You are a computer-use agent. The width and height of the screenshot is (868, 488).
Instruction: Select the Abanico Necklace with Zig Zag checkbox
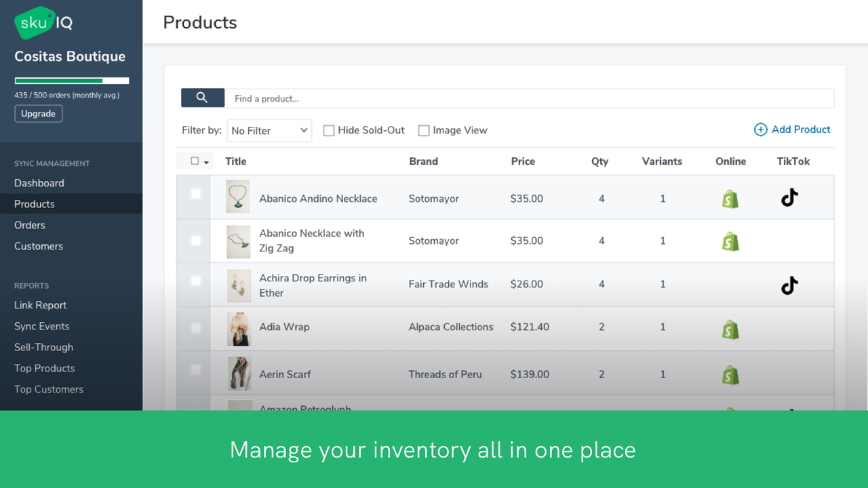tap(195, 240)
